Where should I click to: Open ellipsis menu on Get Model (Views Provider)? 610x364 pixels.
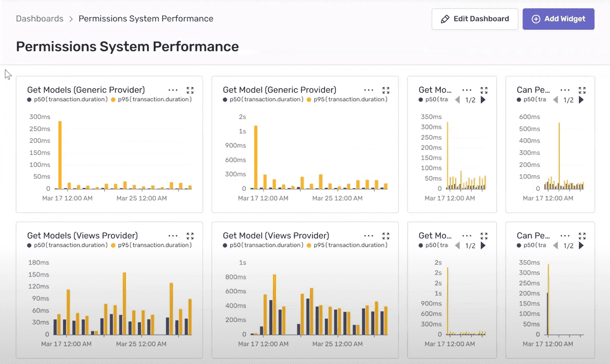369,236
